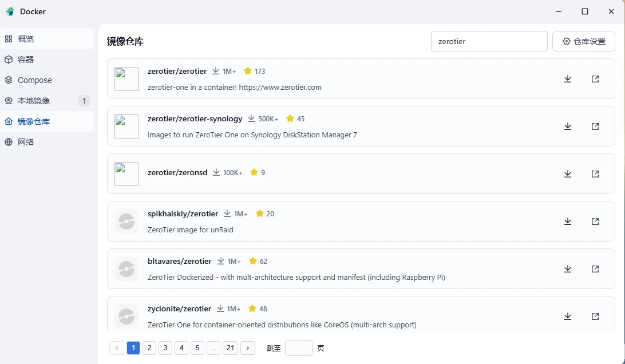Open spikhalskiy/zerotier external page icon

point(595,221)
